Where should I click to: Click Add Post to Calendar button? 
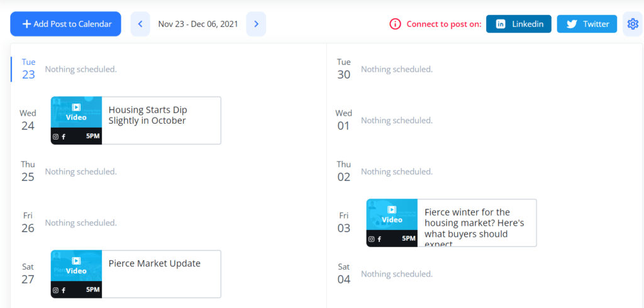(65, 24)
